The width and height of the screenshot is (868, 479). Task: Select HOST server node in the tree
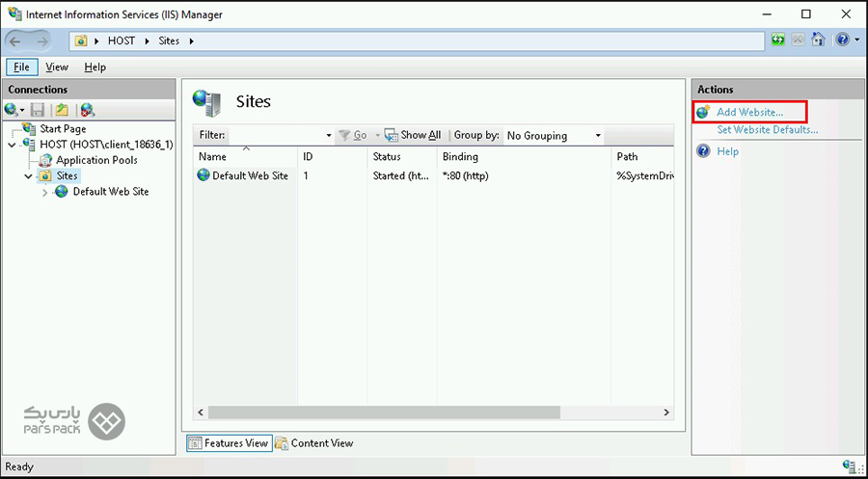coord(106,145)
